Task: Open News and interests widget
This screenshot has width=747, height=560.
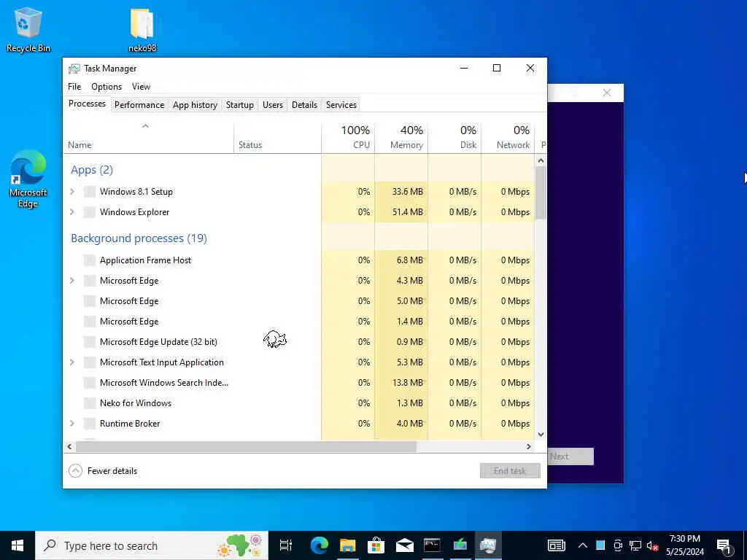Action: (556, 545)
